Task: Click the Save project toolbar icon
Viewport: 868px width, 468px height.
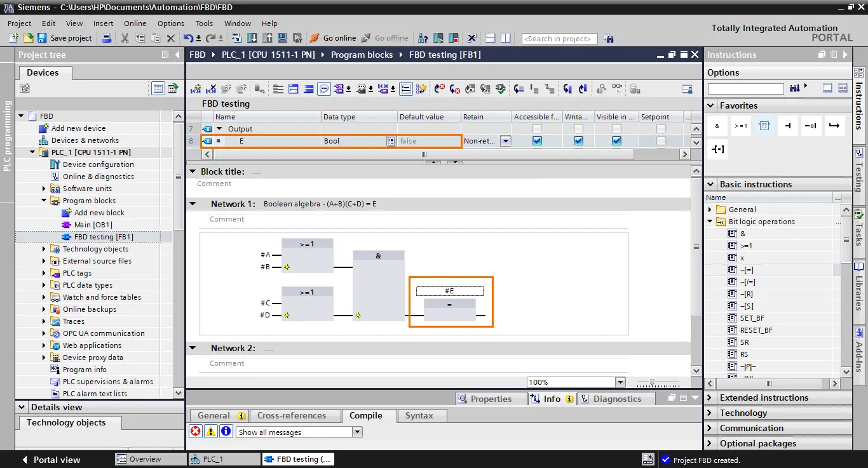Action: coord(42,38)
